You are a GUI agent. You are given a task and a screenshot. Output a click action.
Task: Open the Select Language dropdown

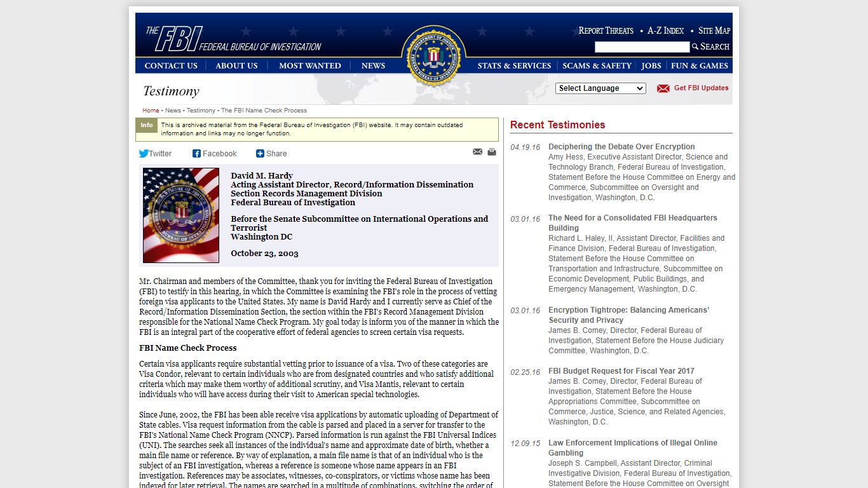600,88
